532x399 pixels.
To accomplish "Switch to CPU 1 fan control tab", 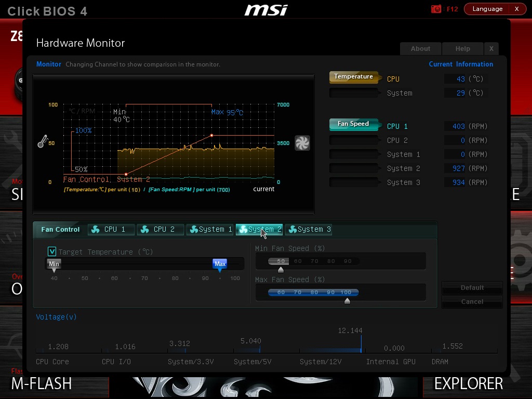I will point(111,229).
